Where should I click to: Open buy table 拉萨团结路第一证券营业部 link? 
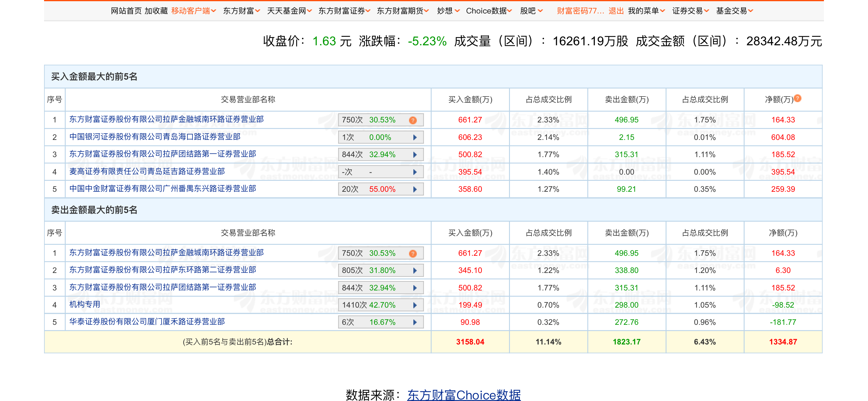[162, 154]
